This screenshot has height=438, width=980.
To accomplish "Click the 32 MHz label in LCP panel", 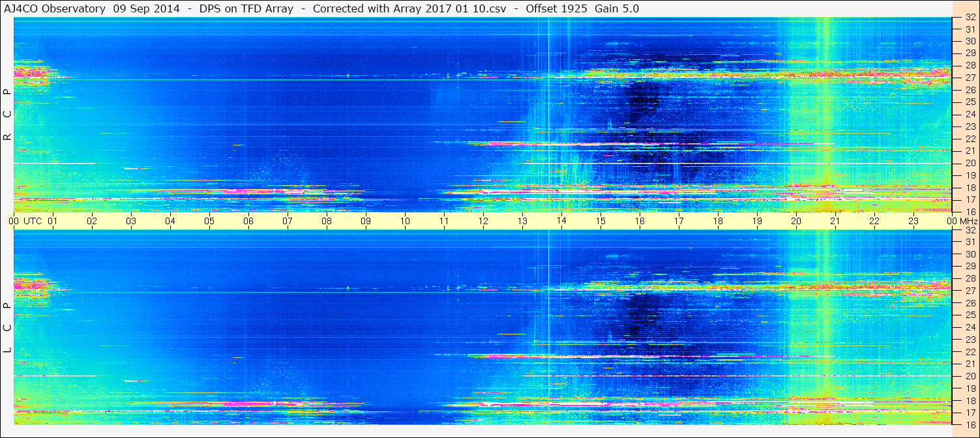I will pos(970,230).
